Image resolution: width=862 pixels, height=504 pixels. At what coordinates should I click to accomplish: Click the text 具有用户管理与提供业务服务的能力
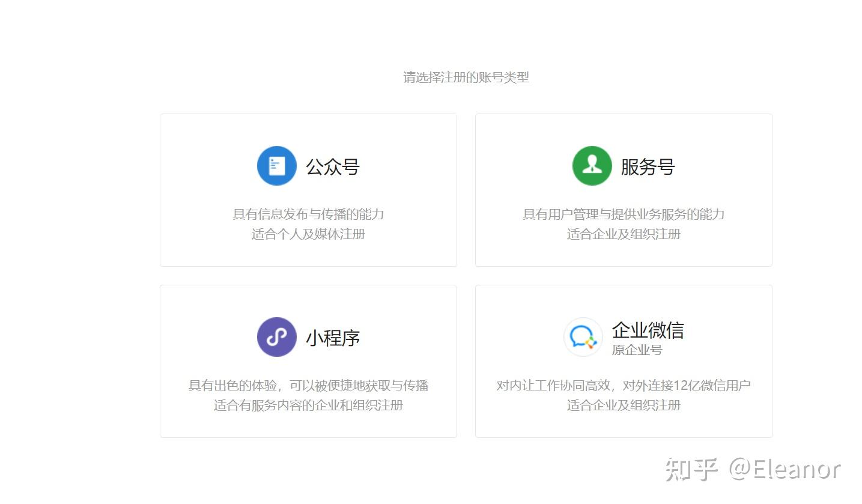624,214
